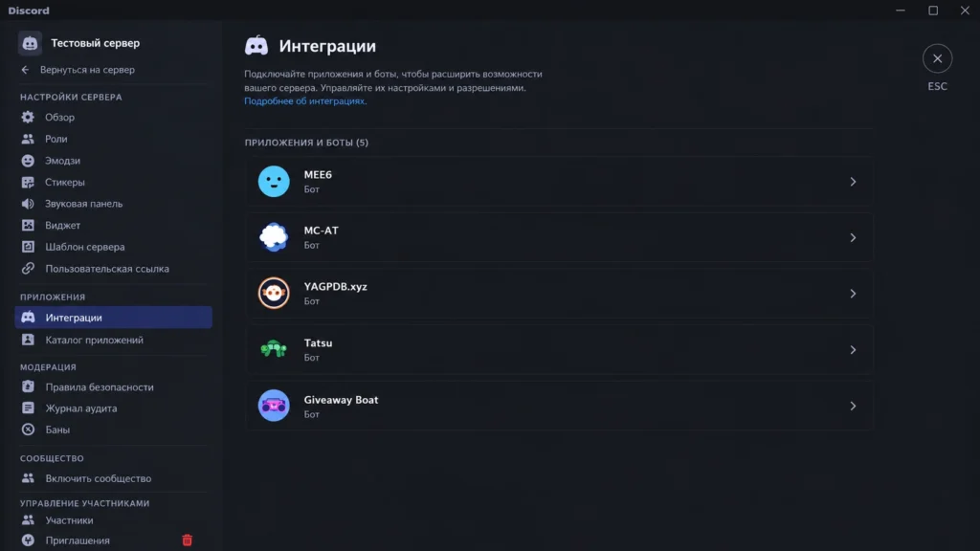Click the MC-AT bot name text

(322, 231)
